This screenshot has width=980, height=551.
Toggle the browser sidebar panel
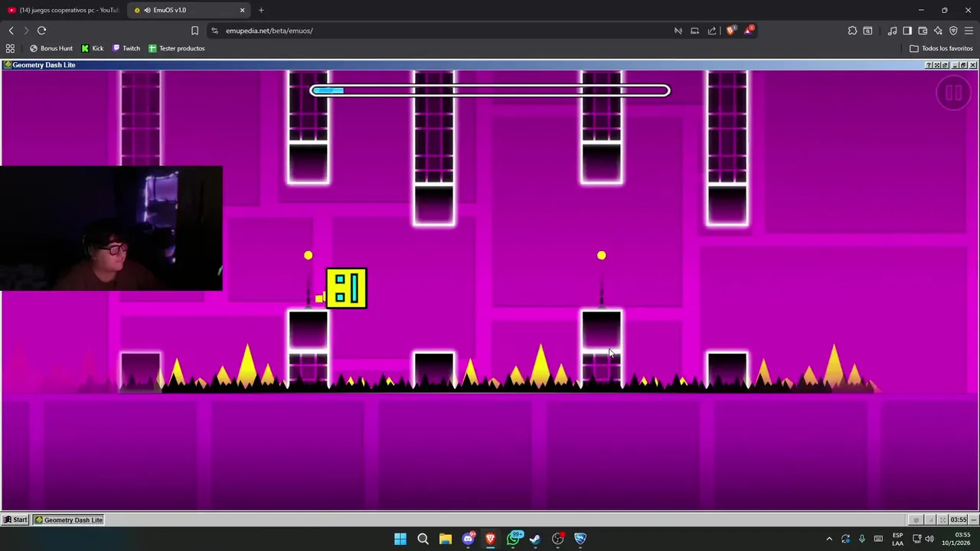(907, 31)
